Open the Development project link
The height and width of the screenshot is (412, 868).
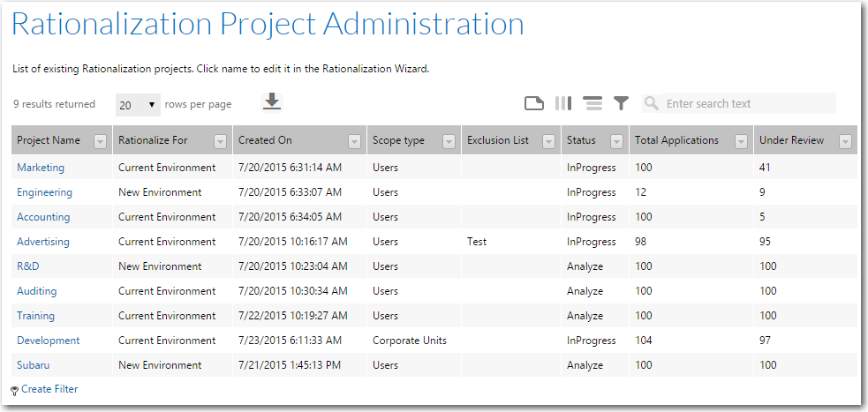click(49, 341)
